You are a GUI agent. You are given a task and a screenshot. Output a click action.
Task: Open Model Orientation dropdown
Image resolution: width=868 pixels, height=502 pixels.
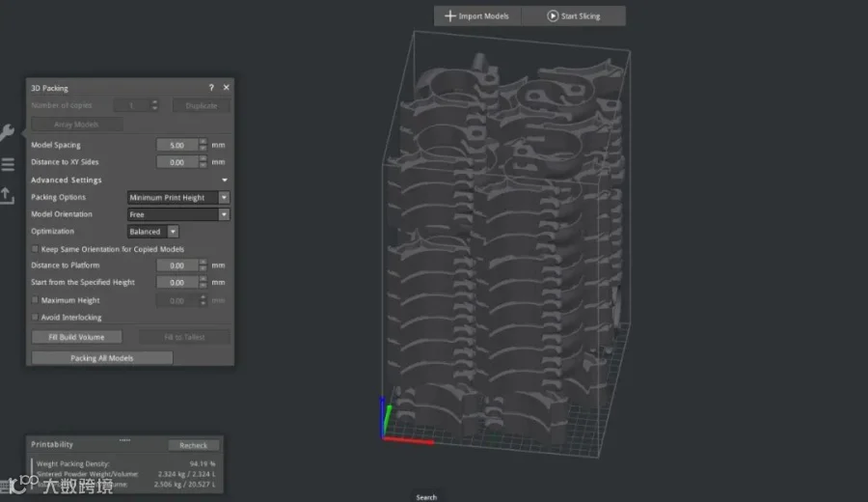tap(178, 214)
